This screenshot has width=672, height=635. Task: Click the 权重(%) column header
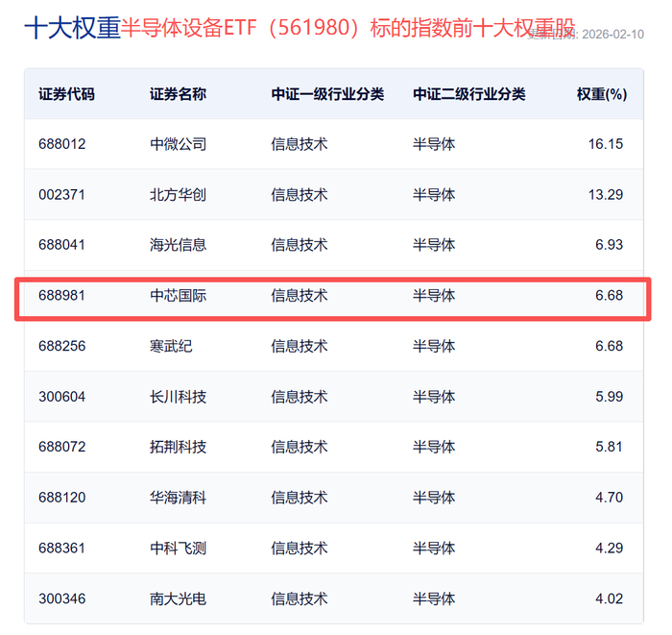602,94
